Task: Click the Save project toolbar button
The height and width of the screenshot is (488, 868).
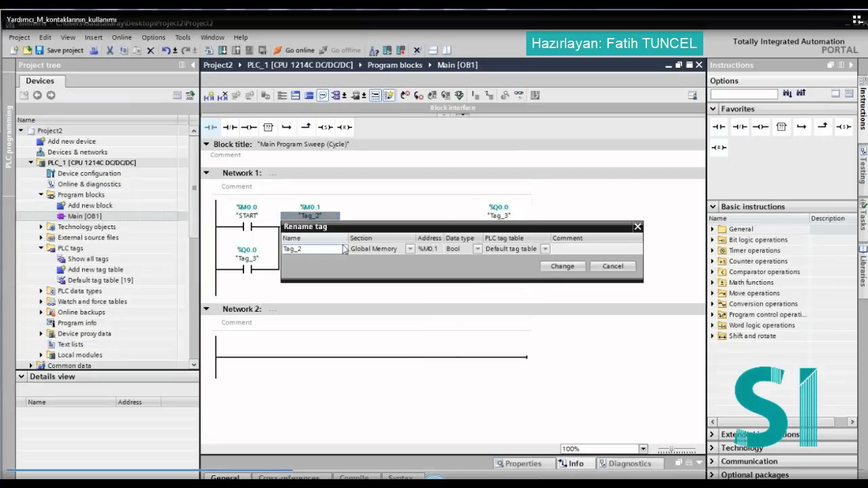Action: (59, 50)
